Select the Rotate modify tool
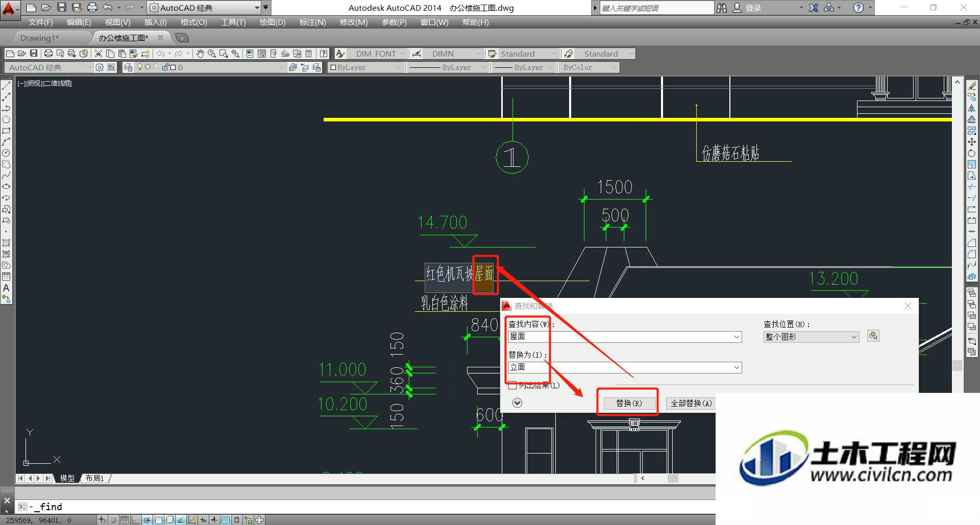Viewport: 980px width, 525px height. click(x=972, y=153)
